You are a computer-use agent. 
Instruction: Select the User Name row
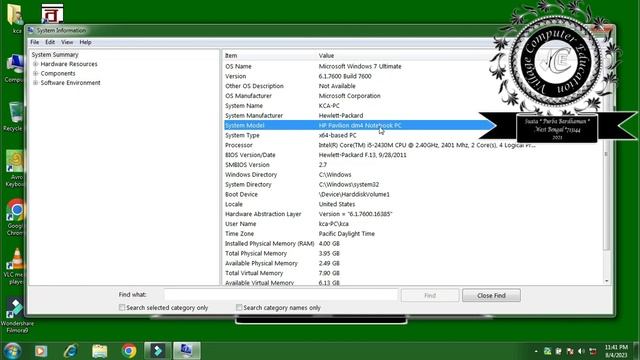pos(413,224)
